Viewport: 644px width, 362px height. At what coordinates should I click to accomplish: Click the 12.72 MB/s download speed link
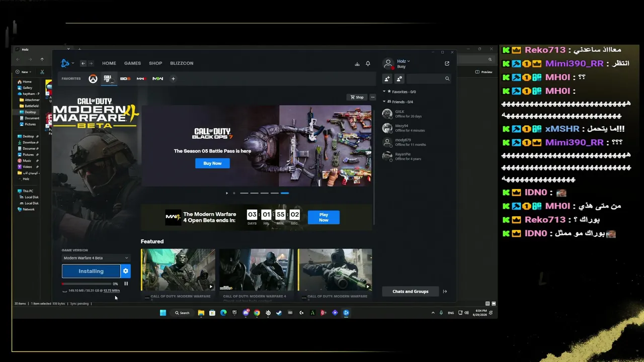point(112,291)
